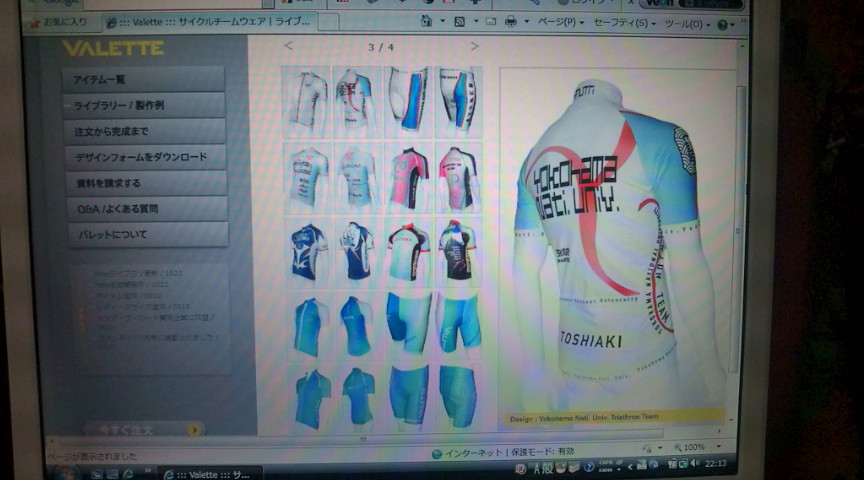
Task: Open the お気に入り favorites button
Action: [x=58, y=23]
